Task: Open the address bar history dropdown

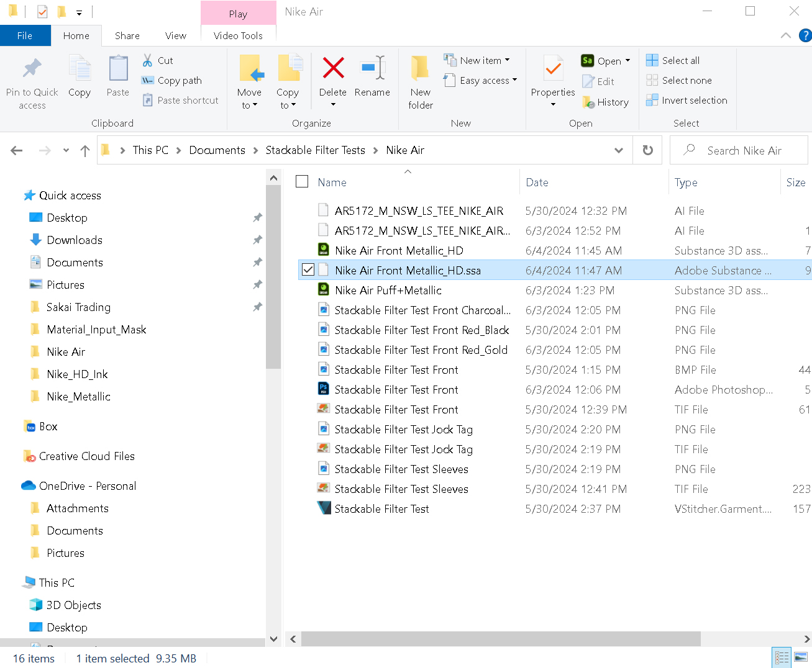Action: pos(619,150)
